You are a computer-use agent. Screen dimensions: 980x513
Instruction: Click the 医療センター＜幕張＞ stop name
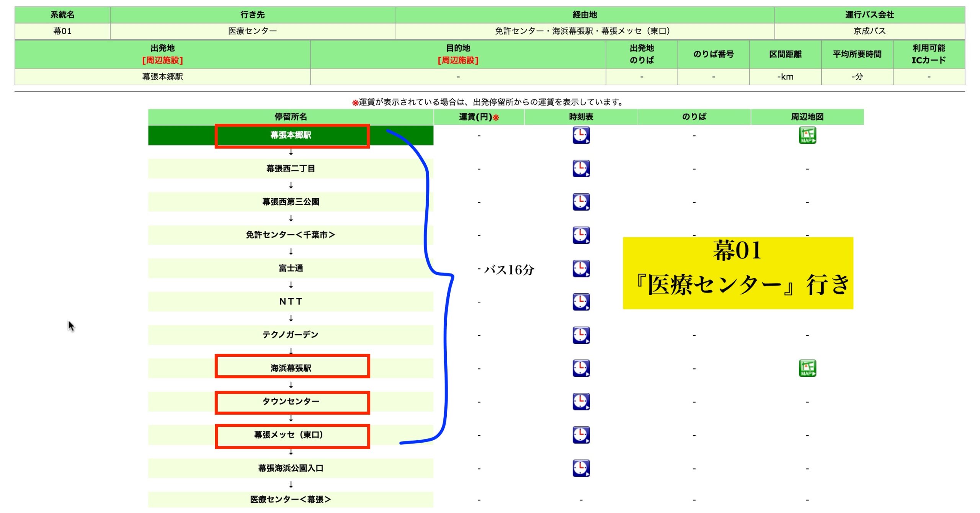(x=291, y=500)
